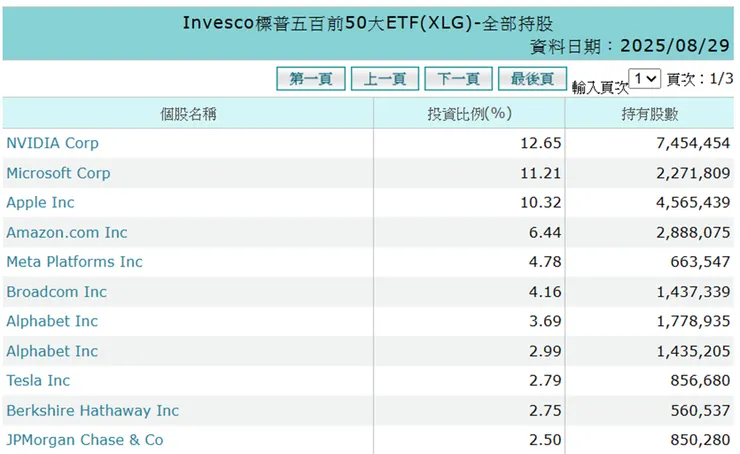Click the 上一頁 previous page button

385,78
